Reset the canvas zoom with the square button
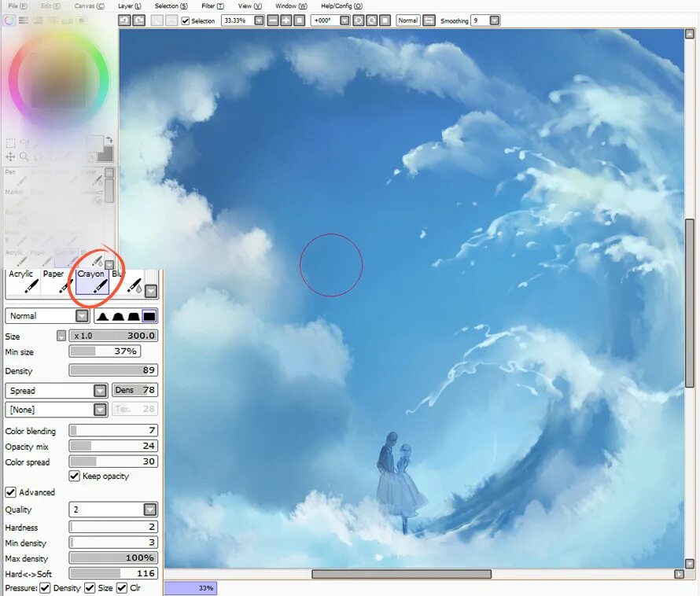 pos(300,20)
